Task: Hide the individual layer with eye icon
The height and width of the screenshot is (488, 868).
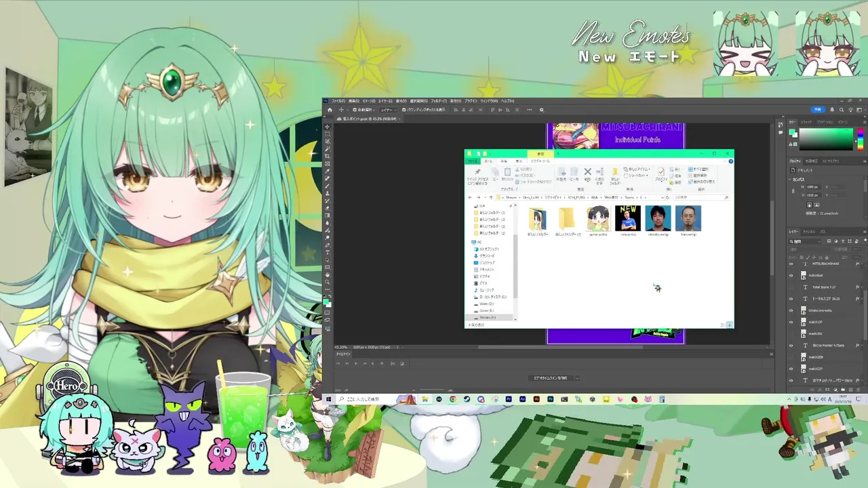Action: coord(791,275)
